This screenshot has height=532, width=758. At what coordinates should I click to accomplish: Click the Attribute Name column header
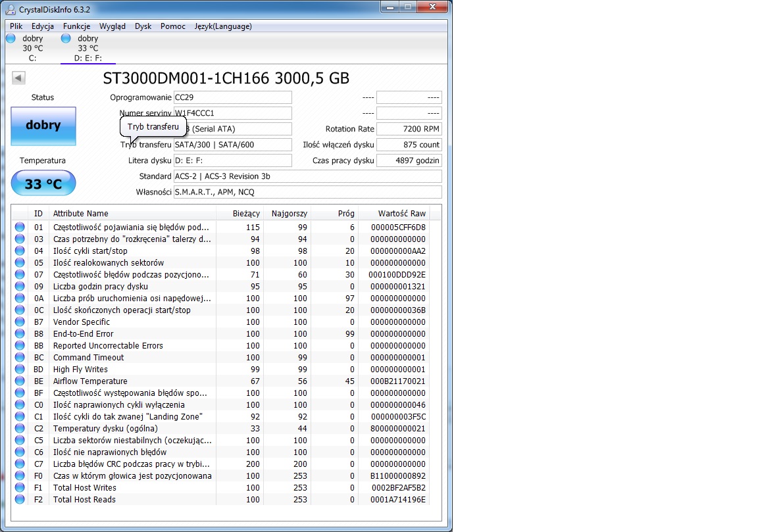coord(132,214)
